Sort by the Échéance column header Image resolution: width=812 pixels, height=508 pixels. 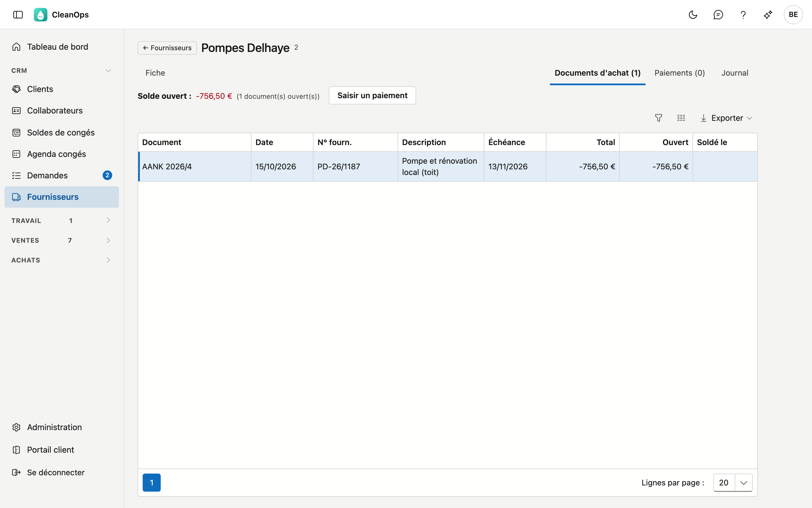[515, 142]
